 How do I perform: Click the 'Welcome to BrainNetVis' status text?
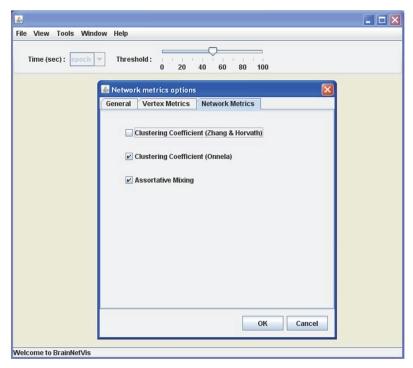tap(52, 353)
